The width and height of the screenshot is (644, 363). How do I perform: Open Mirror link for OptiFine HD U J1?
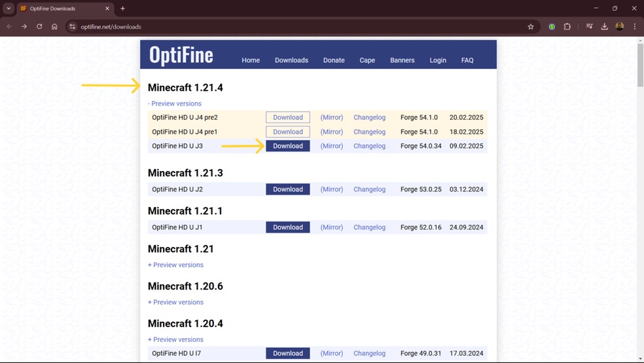click(x=331, y=227)
